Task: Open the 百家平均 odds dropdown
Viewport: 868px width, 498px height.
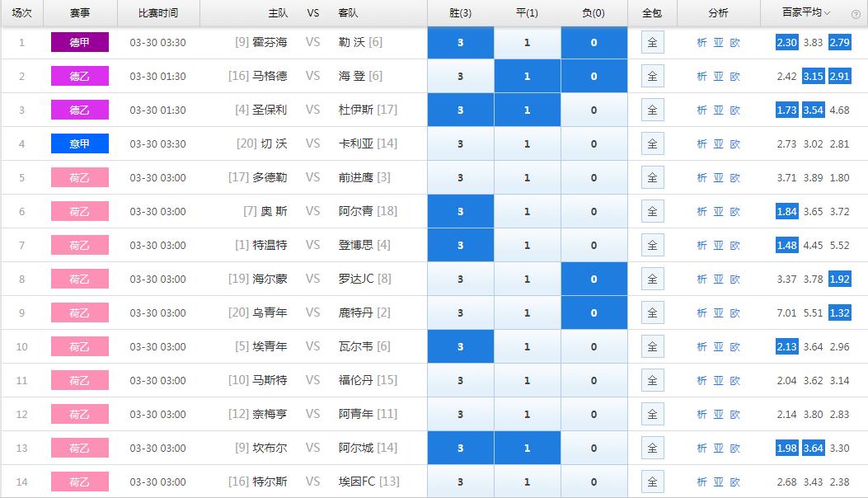Action: pyautogui.click(x=806, y=12)
